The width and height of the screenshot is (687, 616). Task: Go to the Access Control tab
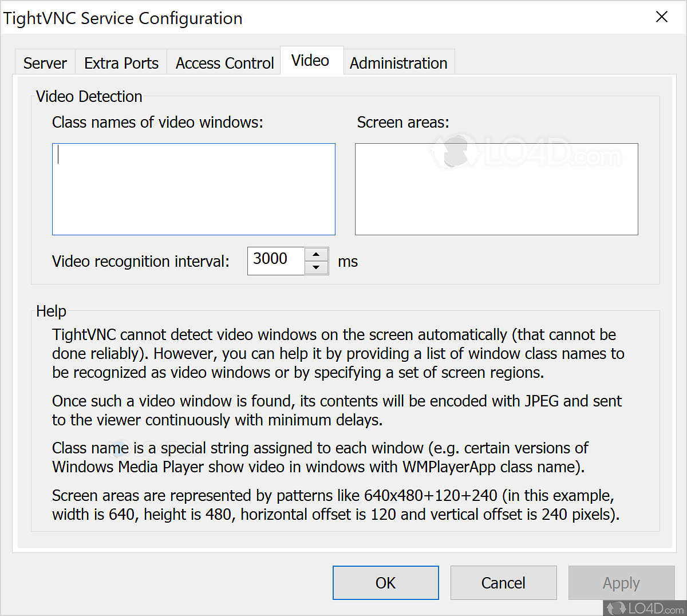224,63
